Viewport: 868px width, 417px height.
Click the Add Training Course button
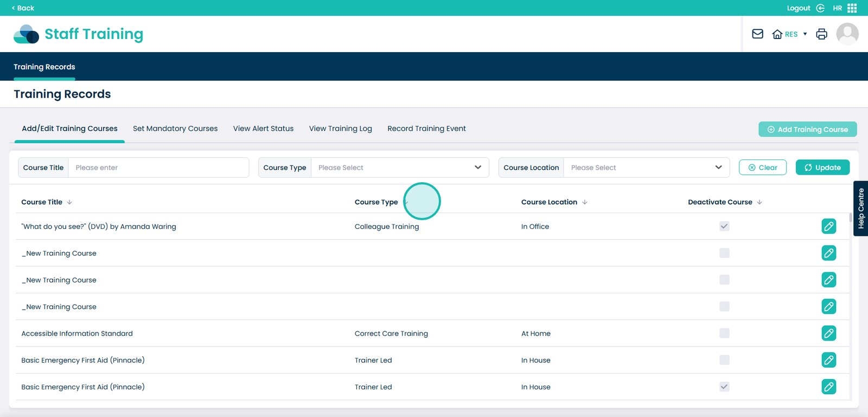pos(807,130)
